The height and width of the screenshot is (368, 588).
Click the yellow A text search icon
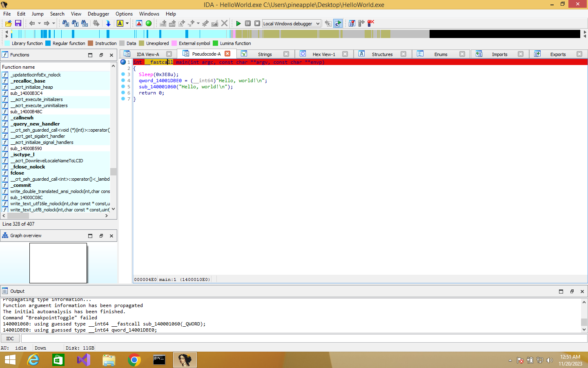click(x=120, y=23)
